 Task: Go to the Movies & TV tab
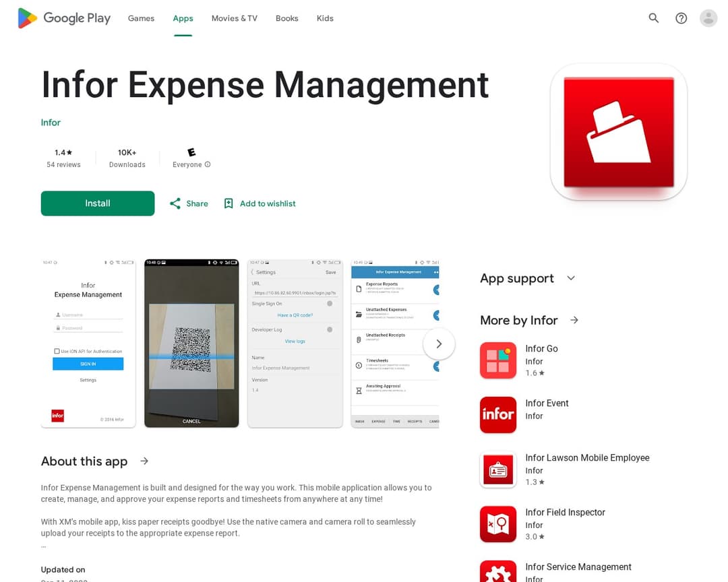[235, 18]
